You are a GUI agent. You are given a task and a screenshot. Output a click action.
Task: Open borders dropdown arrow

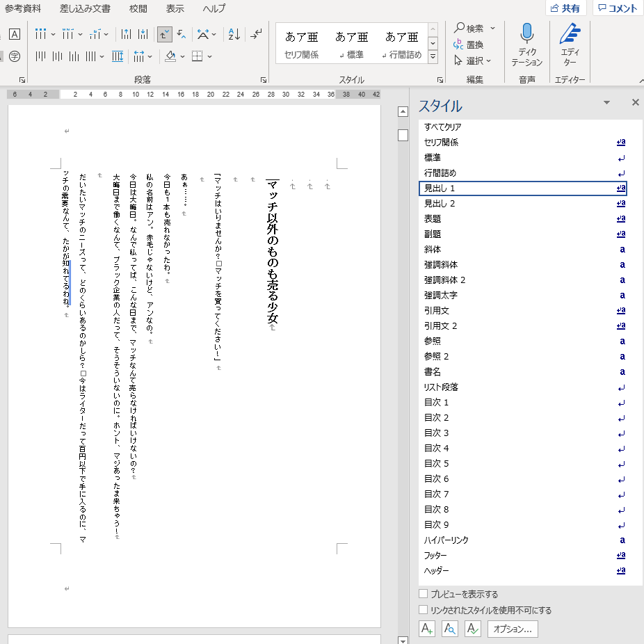coord(209,56)
